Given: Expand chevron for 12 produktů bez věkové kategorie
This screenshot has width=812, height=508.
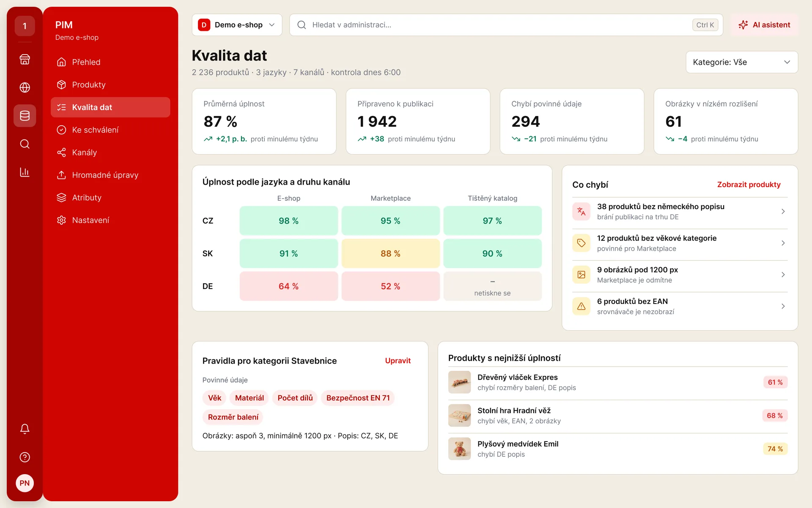Looking at the screenshot, I should pyautogui.click(x=783, y=243).
